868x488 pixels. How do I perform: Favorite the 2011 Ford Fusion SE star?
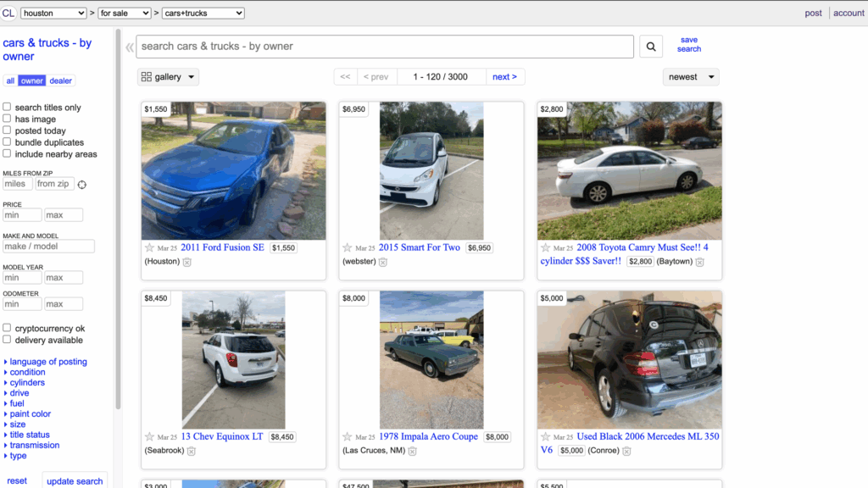149,248
